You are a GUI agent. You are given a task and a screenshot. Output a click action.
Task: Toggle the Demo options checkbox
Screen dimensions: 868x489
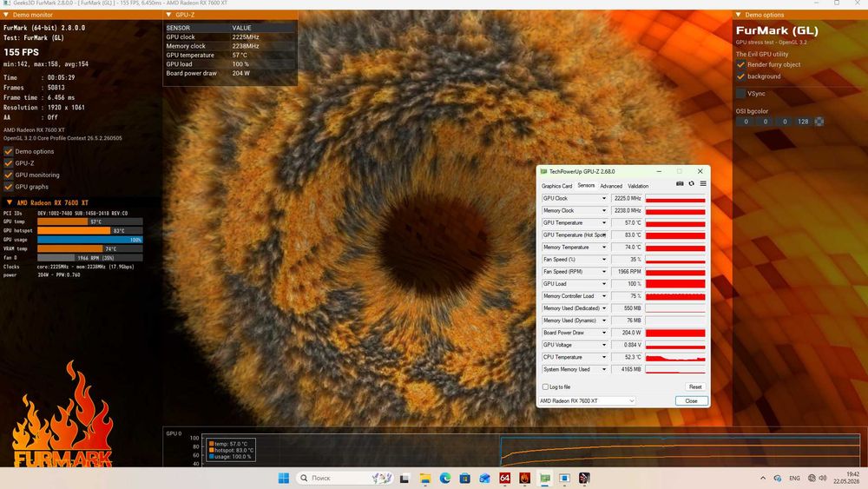[x=9, y=151]
